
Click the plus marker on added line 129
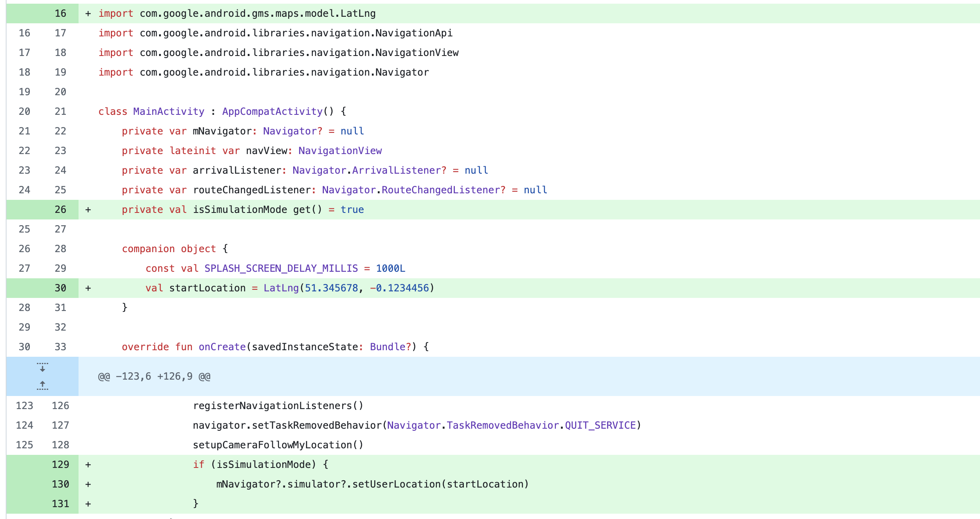coord(88,465)
